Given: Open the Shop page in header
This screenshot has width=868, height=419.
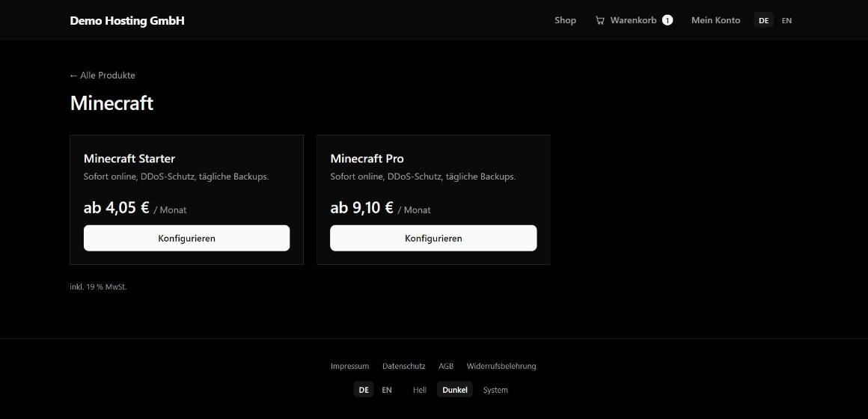Looking at the screenshot, I should click(565, 20).
